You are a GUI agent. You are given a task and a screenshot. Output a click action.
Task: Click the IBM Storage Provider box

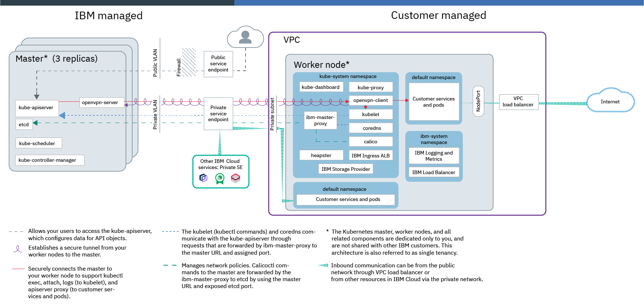346,169
